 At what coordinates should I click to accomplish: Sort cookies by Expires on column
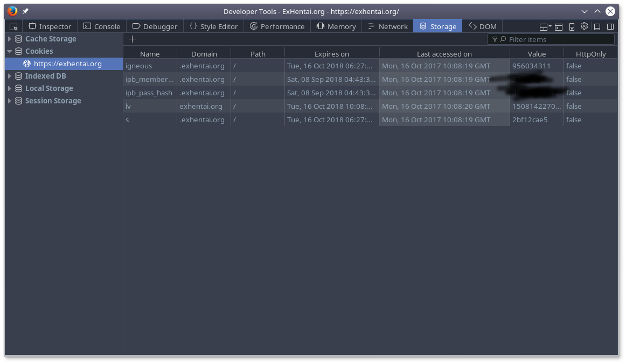331,54
